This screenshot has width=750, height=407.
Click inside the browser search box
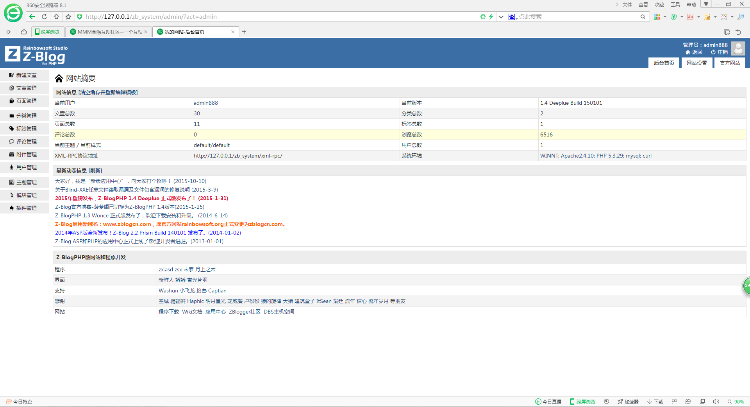(577, 17)
